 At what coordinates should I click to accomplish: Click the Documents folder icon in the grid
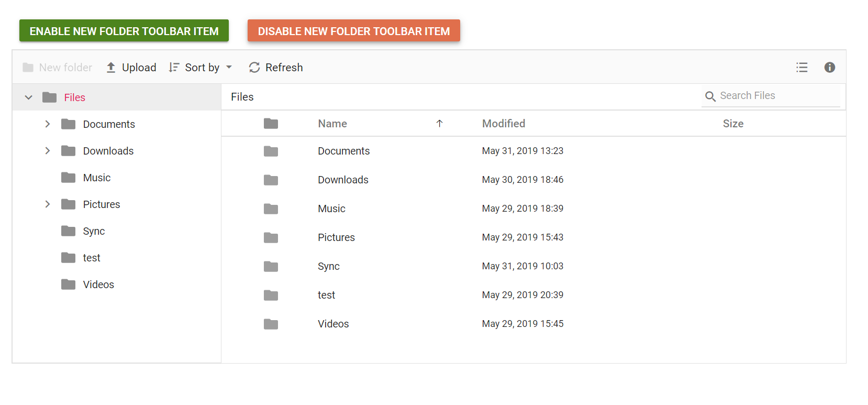point(271,151)
